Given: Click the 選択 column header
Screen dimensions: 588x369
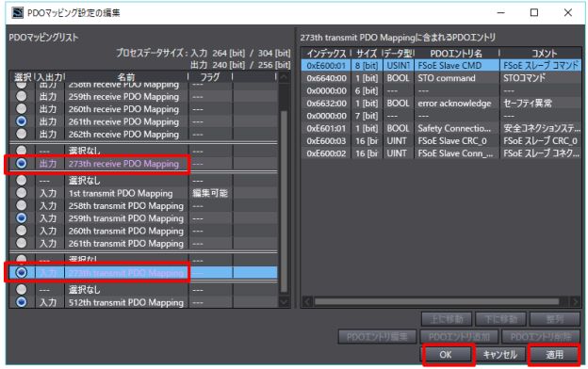Looking at the screenshot, I should pos(23,77).
